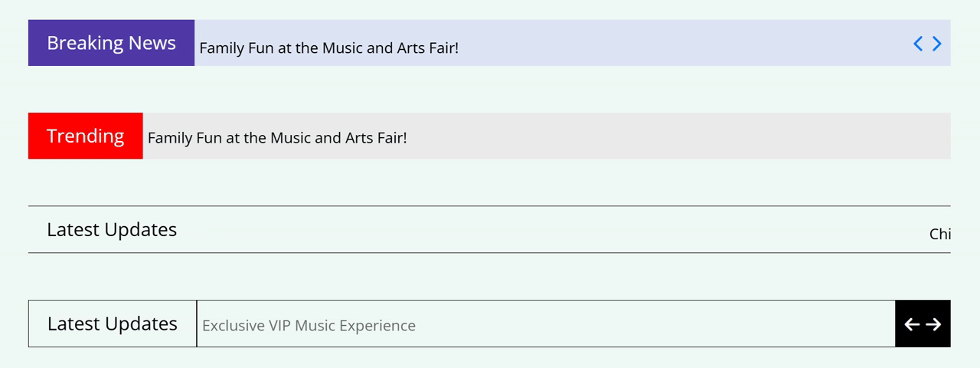Click the blue next chevron in Breaking News

[x=936, y=44]
